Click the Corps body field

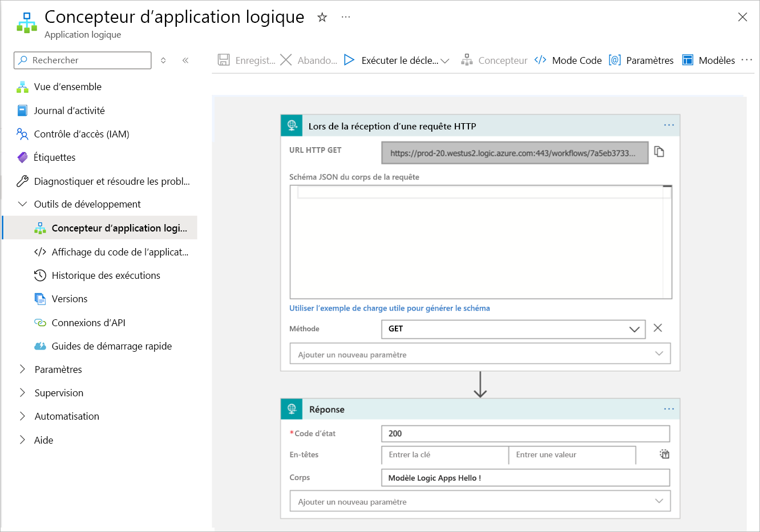coord(525,478)
